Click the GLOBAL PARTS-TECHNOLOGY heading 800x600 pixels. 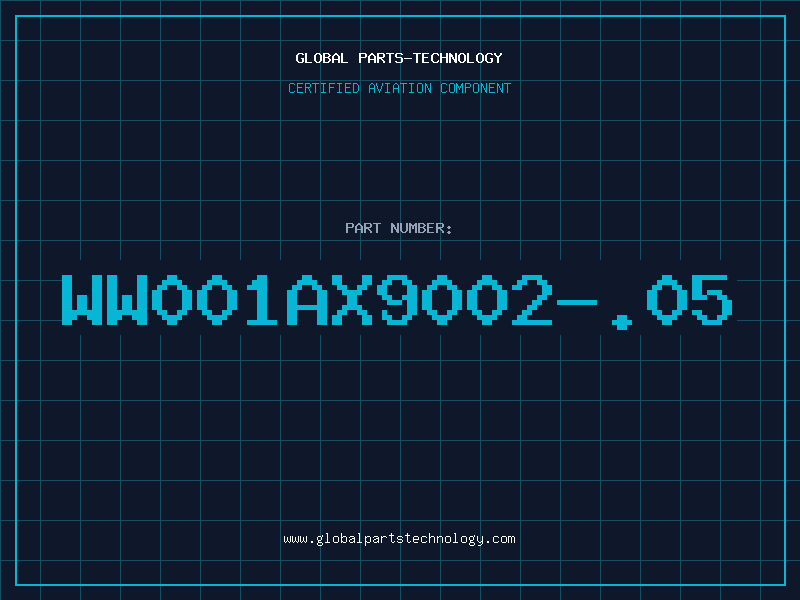tap(399, 58)
